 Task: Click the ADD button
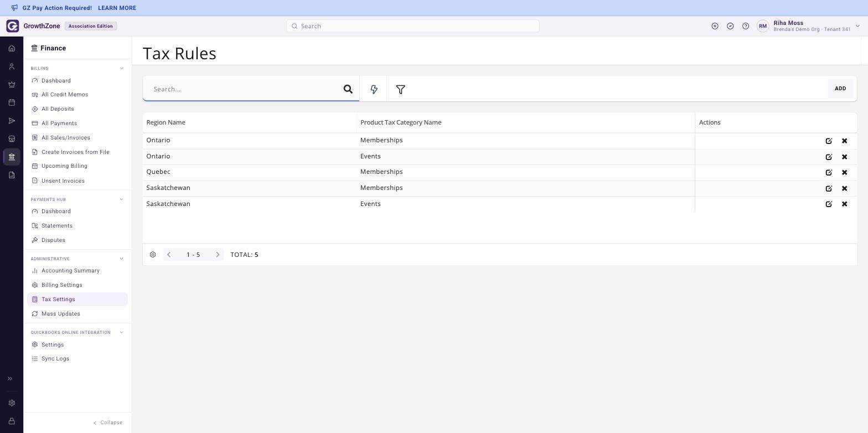pos(840,89)
